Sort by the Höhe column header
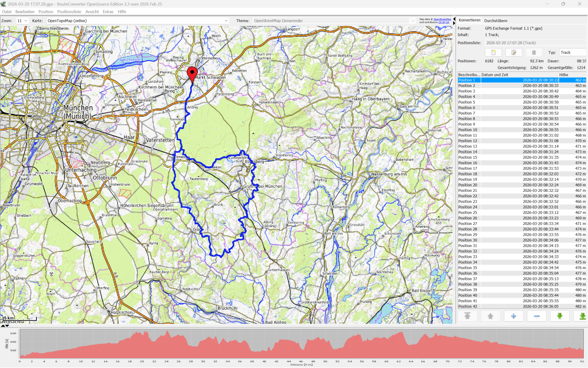This screenshot has width=588, height=368. (563, 75)
